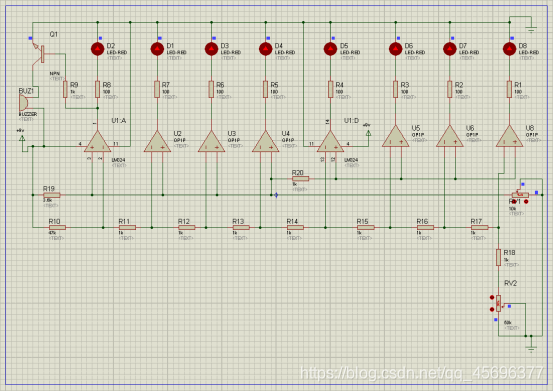
Task: Select the R20 horizontal resistor
Action: [x=301, y=179]
